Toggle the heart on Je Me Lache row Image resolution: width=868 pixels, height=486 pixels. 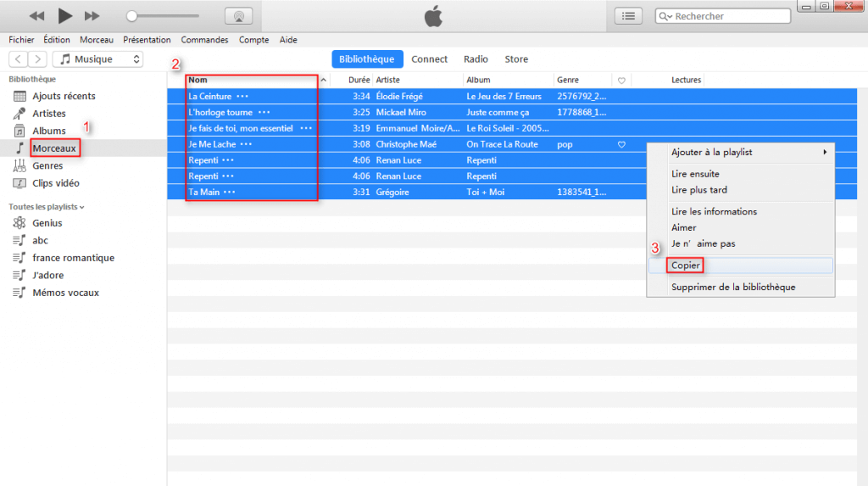(x=621, y=145)
